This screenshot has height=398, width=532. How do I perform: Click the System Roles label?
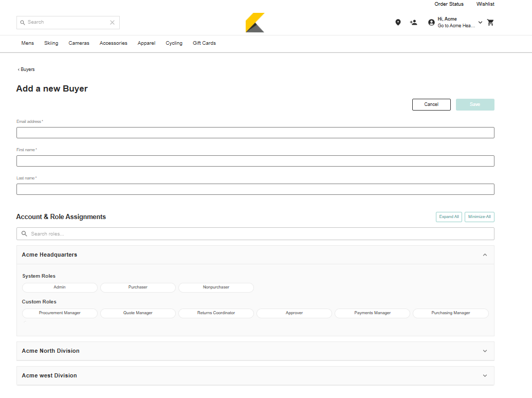click(x=39, y=276)
